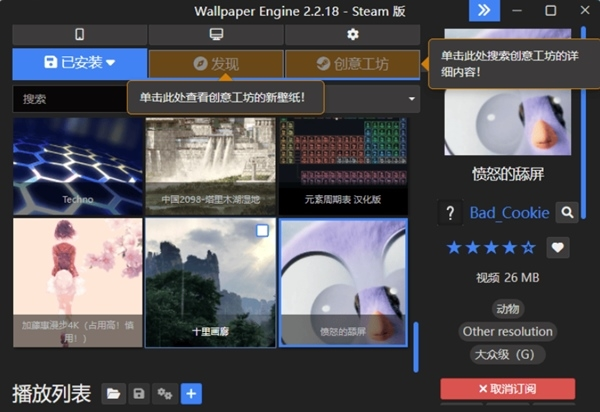Viewport: 600px width, 412px height.
Task: Open the mobile device tab icon
Action: pos(80,34)
